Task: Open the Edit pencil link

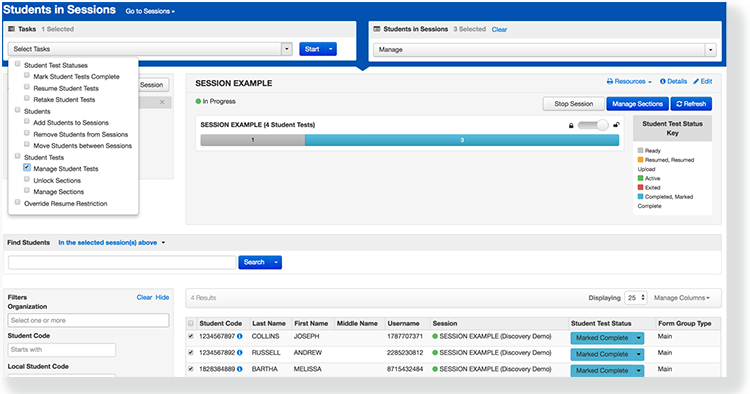Action: (x=703, y=81)
